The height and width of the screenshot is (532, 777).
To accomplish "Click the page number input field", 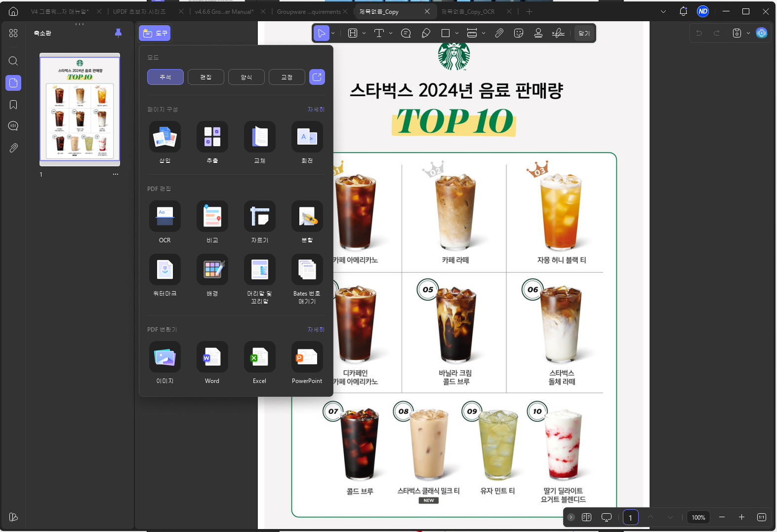I will [630, 517].
